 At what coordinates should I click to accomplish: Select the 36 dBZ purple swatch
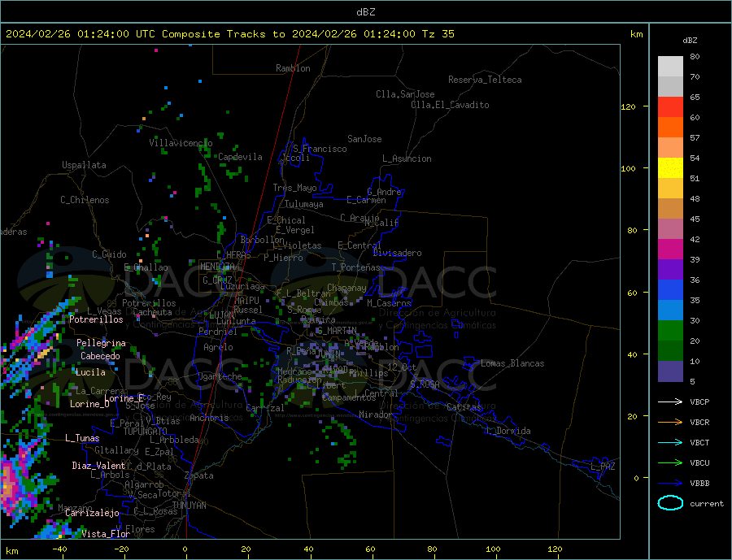tap(670, 269)
